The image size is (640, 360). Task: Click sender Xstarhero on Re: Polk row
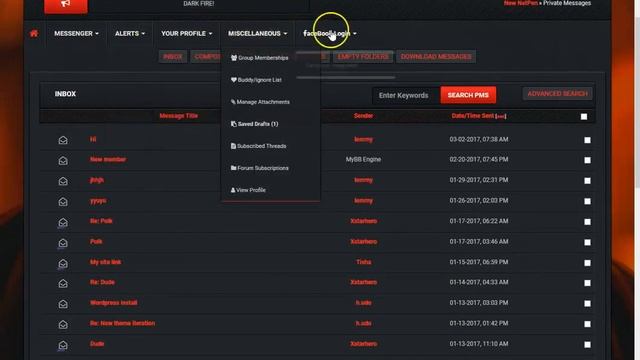363,221
